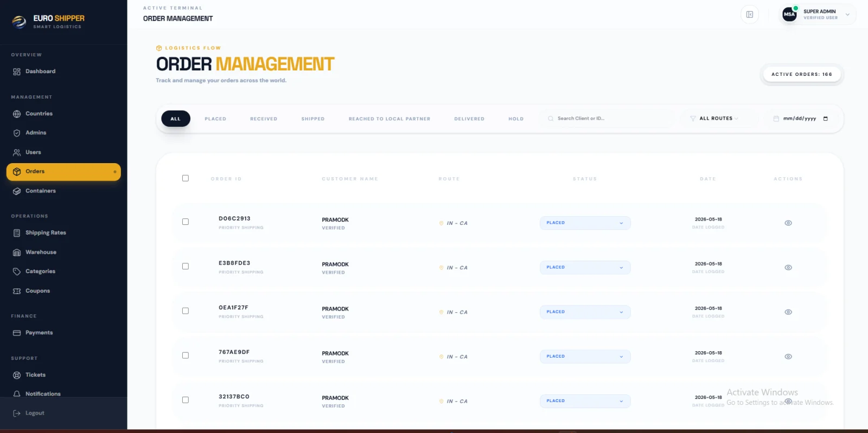The image size is (868, 433).
Task: Open Admins shield icon in sidebar
Action: coord(17,133)
